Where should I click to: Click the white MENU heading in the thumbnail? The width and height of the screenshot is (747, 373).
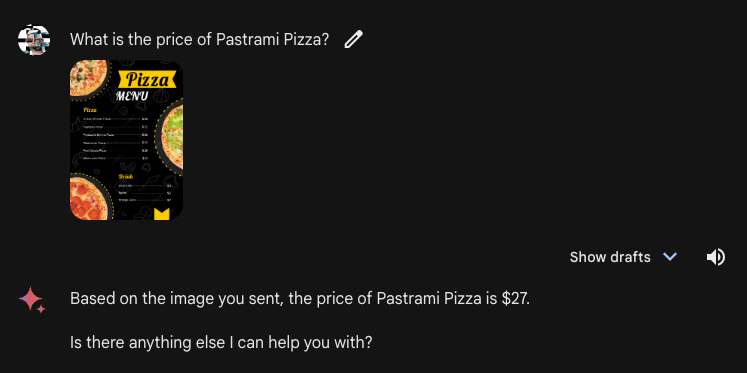click(132, 96)
